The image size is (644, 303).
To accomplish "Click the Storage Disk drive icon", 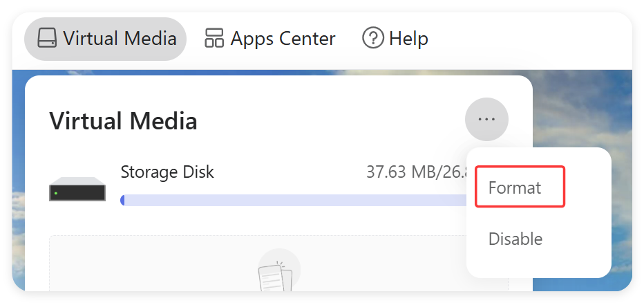I will click(77, 190).
